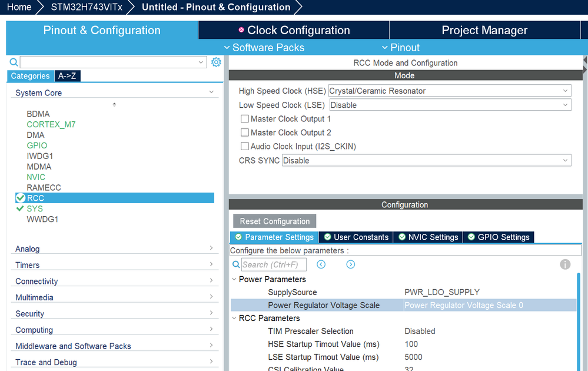Click the red error icon on Clock Configuration
This screenshot has width=588, height=371.
coord(241,30)
